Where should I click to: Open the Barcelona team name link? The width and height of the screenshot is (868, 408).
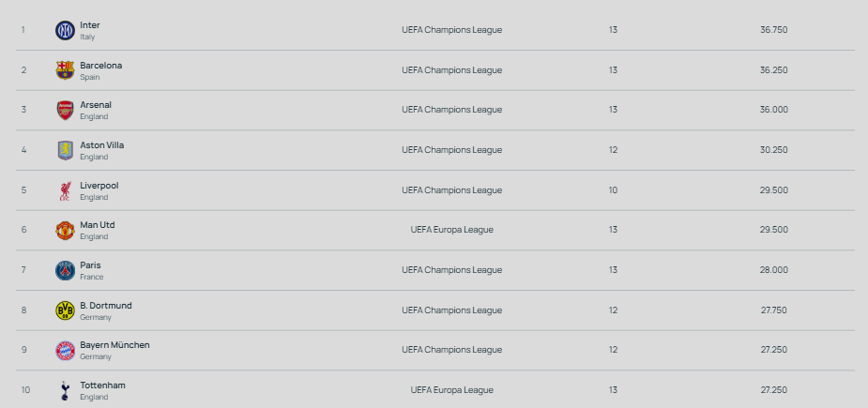[100, 66]
